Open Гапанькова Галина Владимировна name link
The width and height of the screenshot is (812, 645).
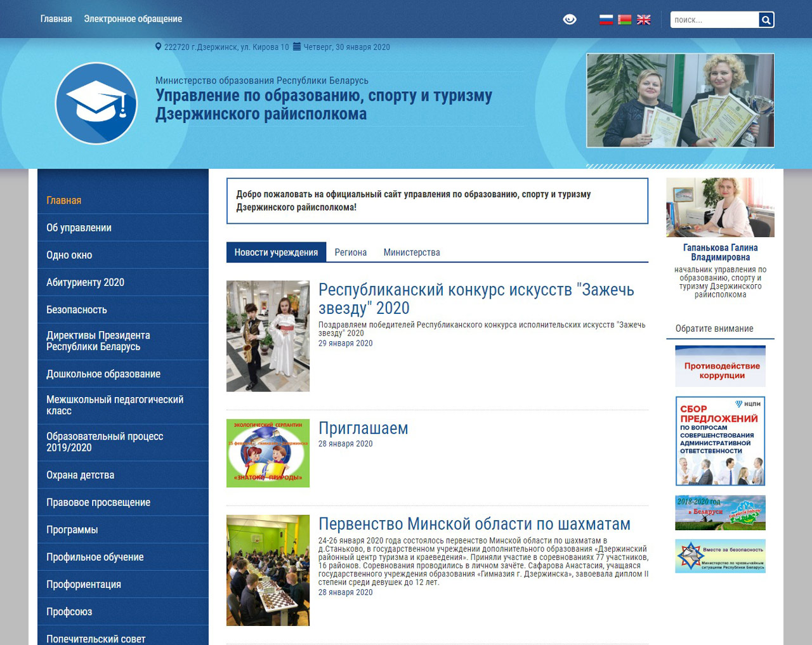(720, 252)
